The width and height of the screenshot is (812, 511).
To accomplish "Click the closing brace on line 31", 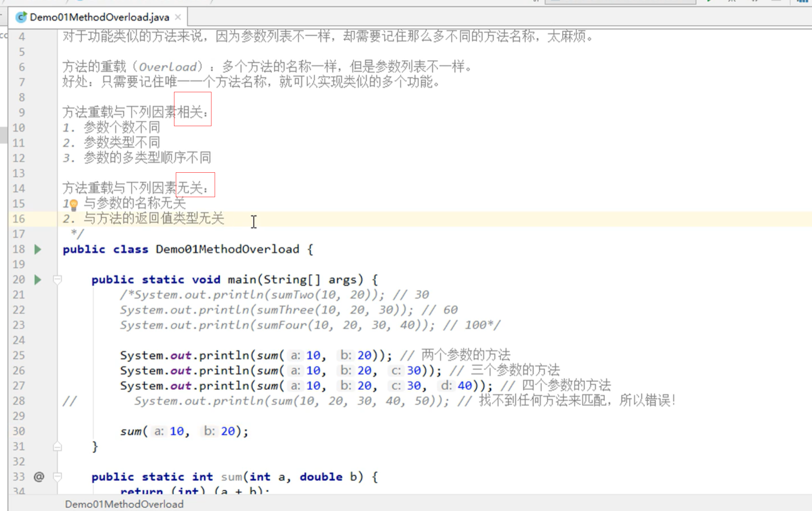I will click(x=95, y=447).
